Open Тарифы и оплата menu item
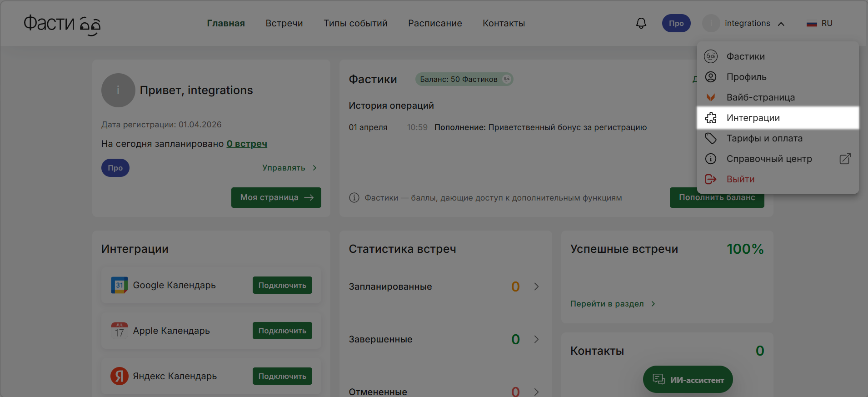 (764, 138)
